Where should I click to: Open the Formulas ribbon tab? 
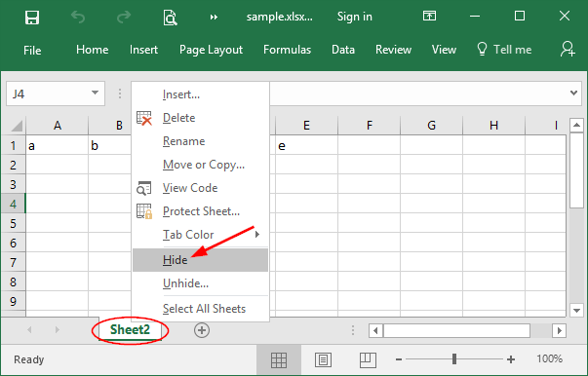click(x=288, y=50)
